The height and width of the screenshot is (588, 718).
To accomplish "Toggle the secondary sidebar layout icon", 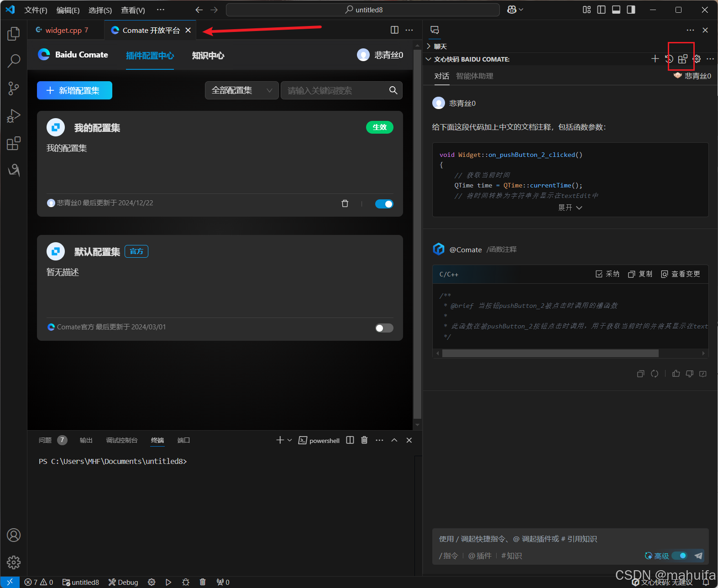I will click(x=631, y=10).
